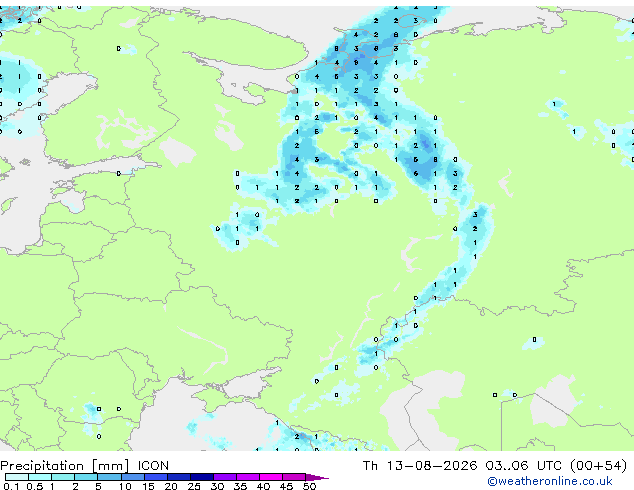Choose the 20–25 mm legend color box

pyautogui.click(x=178, y=477)
